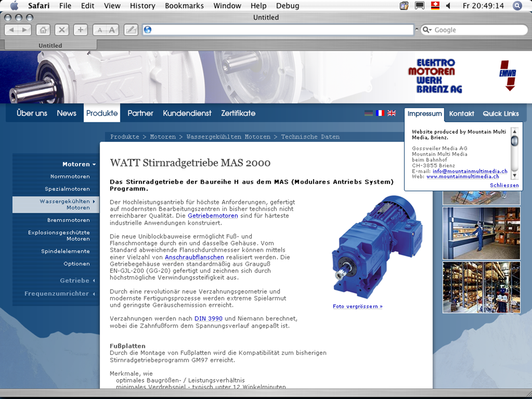The height and width of the screenshot is (399, 532).
Task: Click the warehouse worker thumbnail image
Action: tap(481, 233)
